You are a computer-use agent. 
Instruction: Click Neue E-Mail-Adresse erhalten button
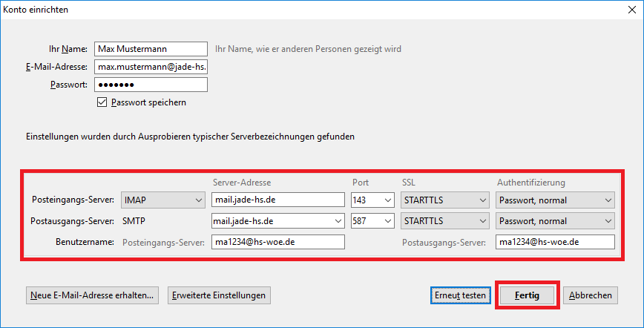pos(92,295)
